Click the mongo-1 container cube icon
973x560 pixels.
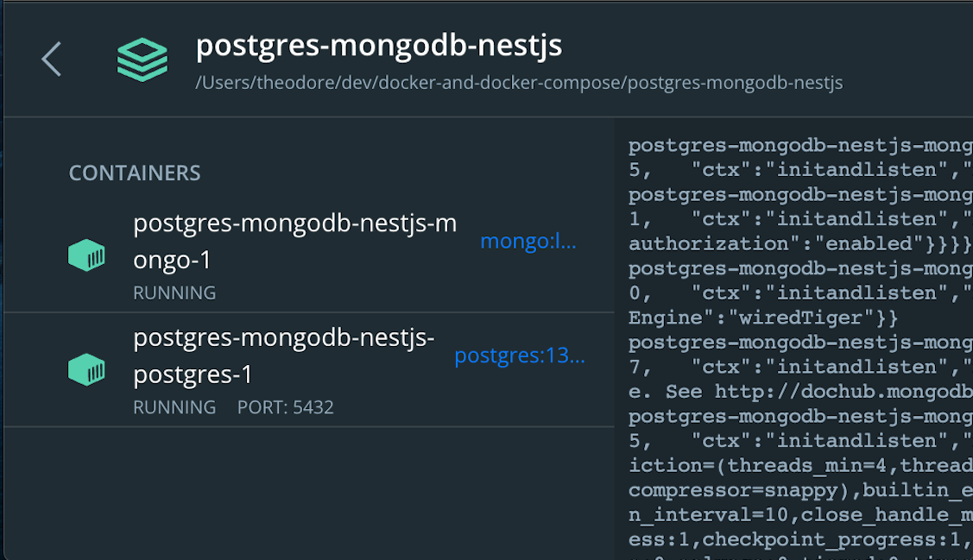86,255
